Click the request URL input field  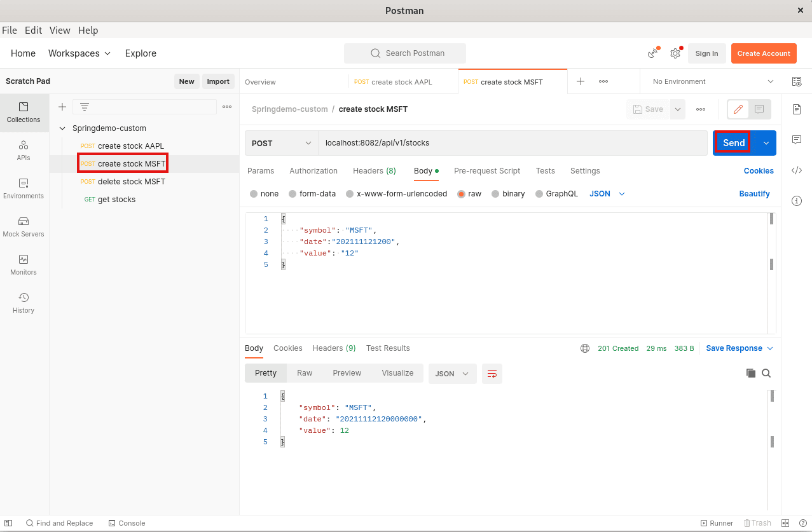[513, 143]
